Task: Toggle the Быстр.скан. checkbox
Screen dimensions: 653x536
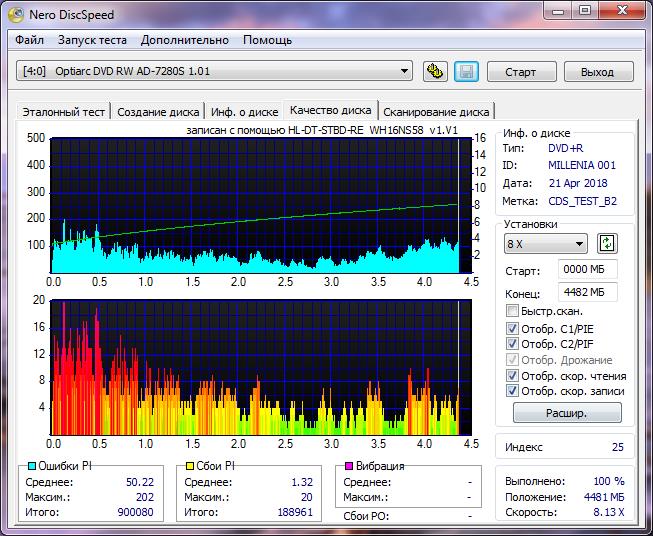Action: pyautogui.click(x=513, y=311)
